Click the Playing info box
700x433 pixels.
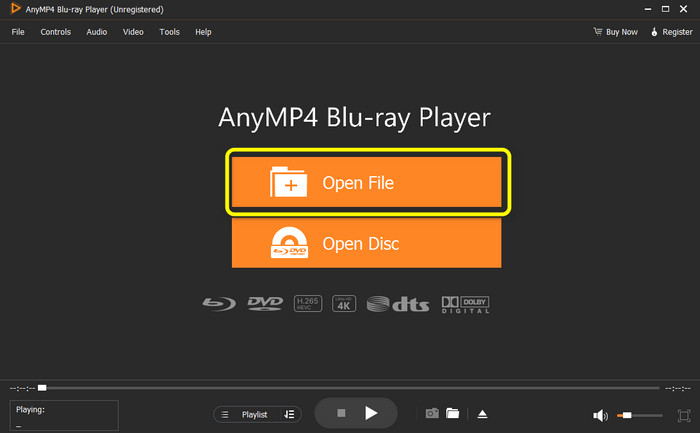pyautogui.click(x=64, y=416)
